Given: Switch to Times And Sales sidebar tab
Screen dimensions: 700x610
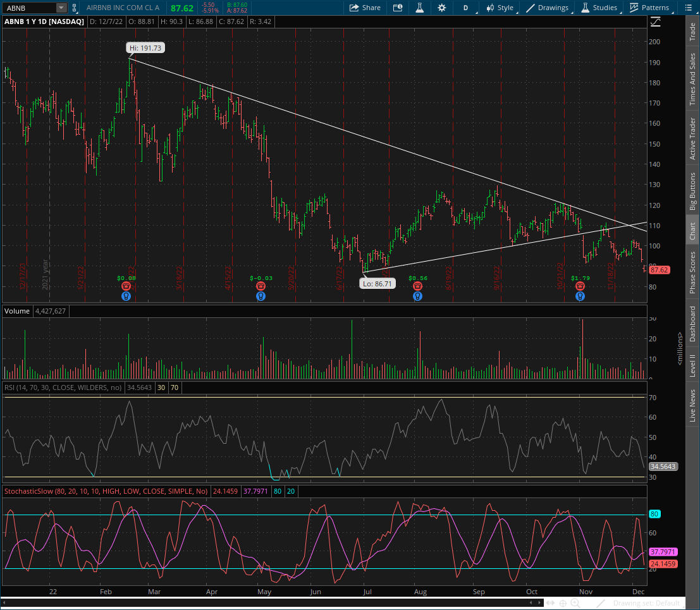Looking at the screenshot, I should pos(693,79).
